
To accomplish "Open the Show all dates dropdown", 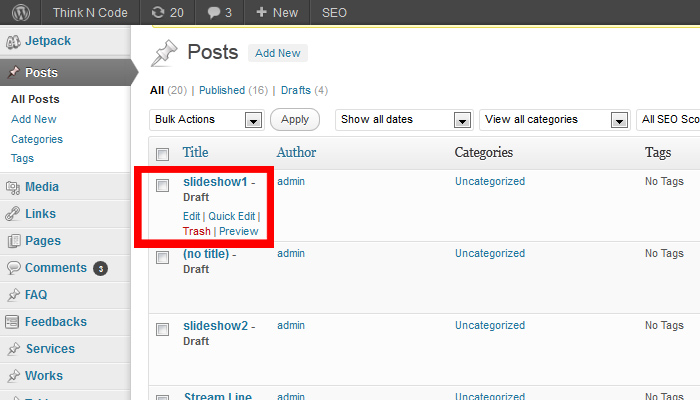I will [x=404, y=120].
